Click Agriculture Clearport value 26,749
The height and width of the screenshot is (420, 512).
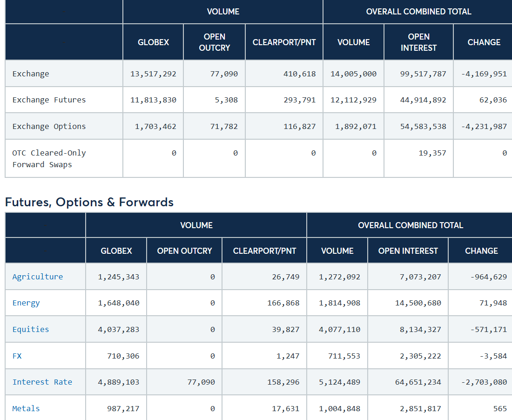[286, 277]
